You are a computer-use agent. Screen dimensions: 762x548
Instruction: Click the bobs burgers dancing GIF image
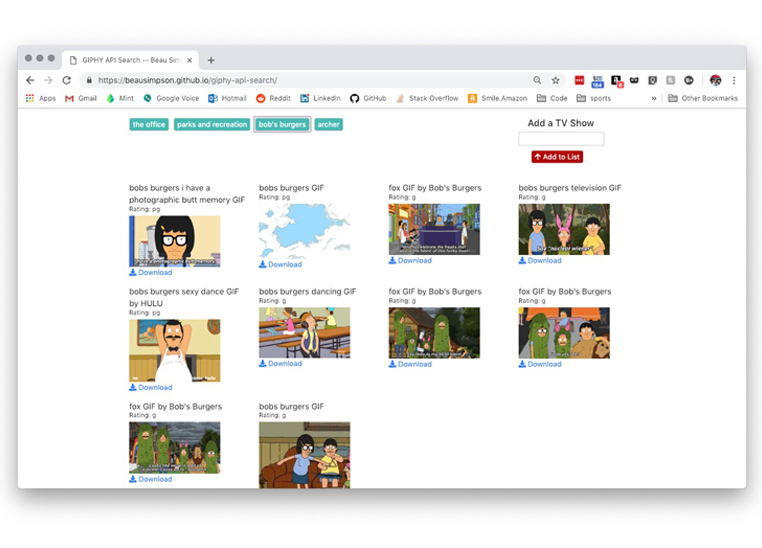pos(304,333)
